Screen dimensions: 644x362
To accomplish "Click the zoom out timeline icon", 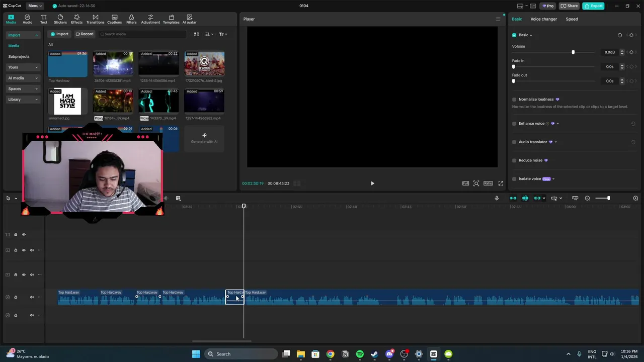I will pos(587,198).
